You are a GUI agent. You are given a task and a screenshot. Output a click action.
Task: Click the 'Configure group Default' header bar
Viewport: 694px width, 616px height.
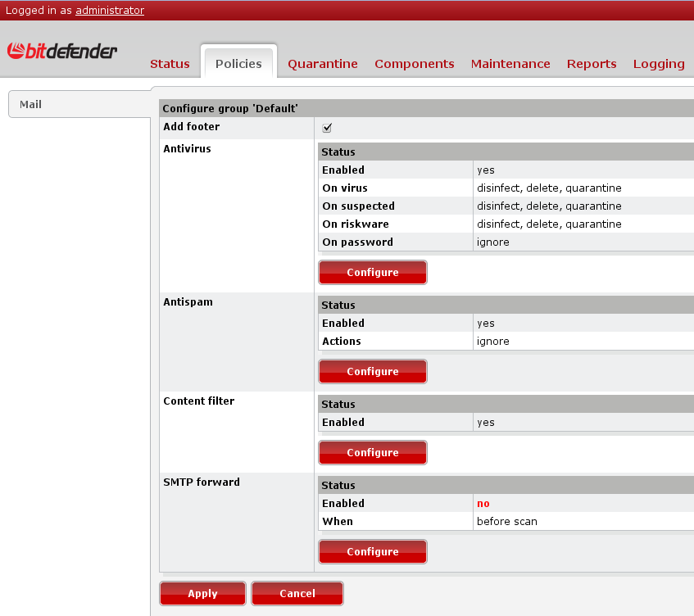coord(426,108)
